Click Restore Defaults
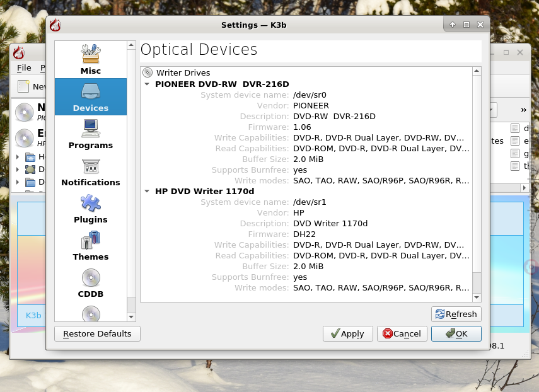This screenshot has width=539, height=392. pyautogui.click(x=97, y=333)
